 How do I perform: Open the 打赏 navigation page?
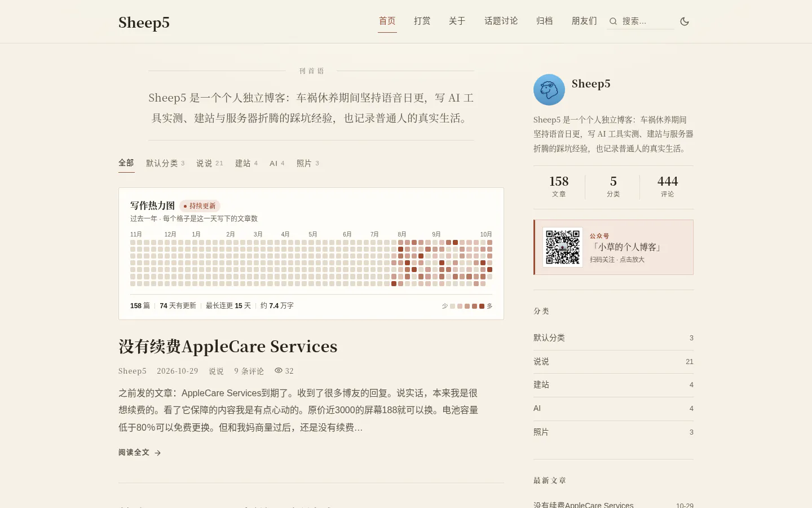[422, 21]
